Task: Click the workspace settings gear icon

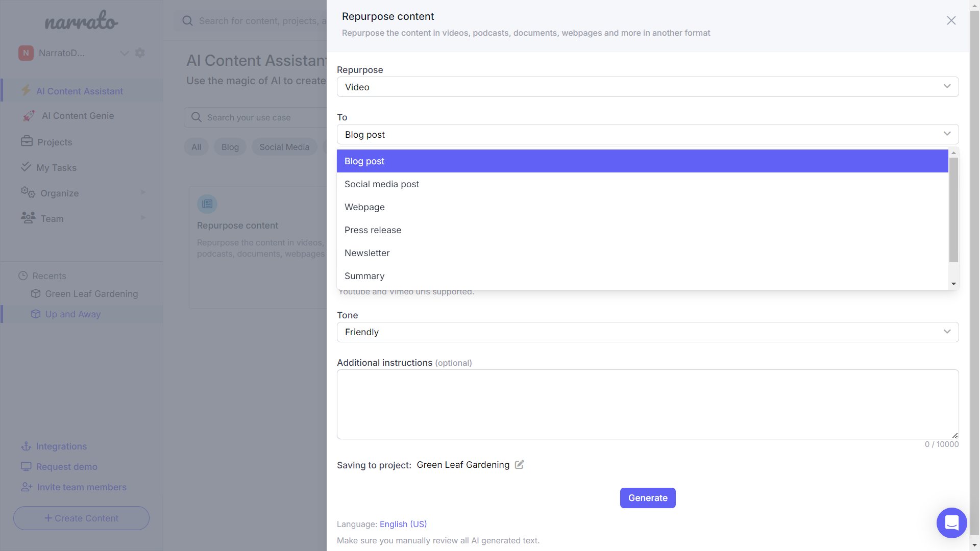Action: coord(140,53)
